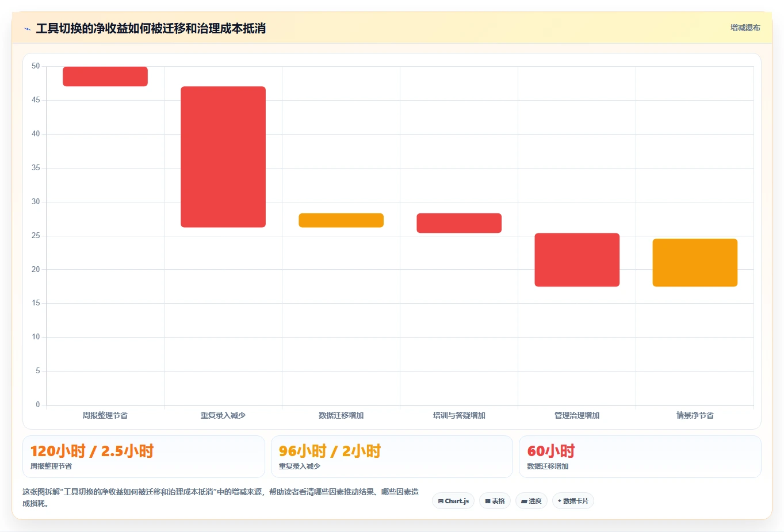
Task: Click the orange 数据迁移增加 bar
Action: (x=341, y=220)
